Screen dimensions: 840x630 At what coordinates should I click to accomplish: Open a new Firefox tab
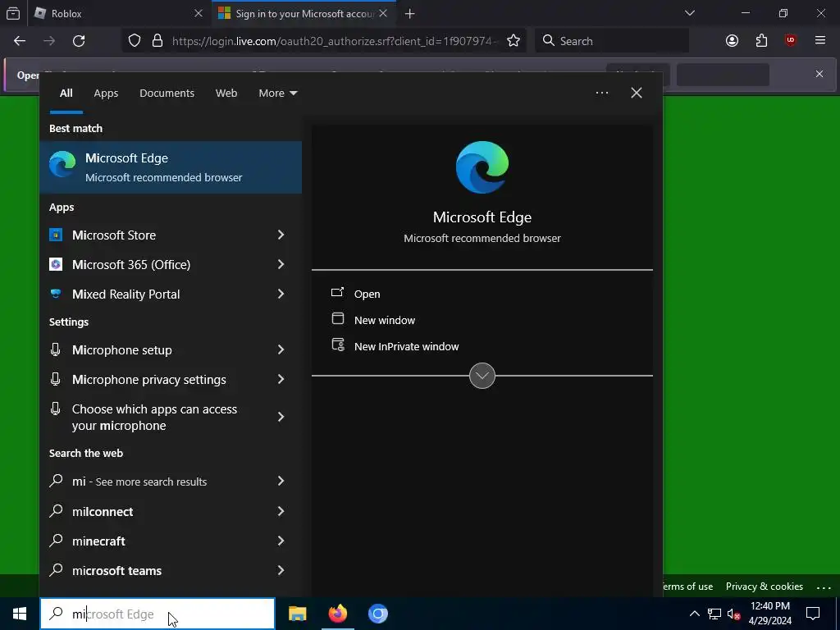coord(410,13)
